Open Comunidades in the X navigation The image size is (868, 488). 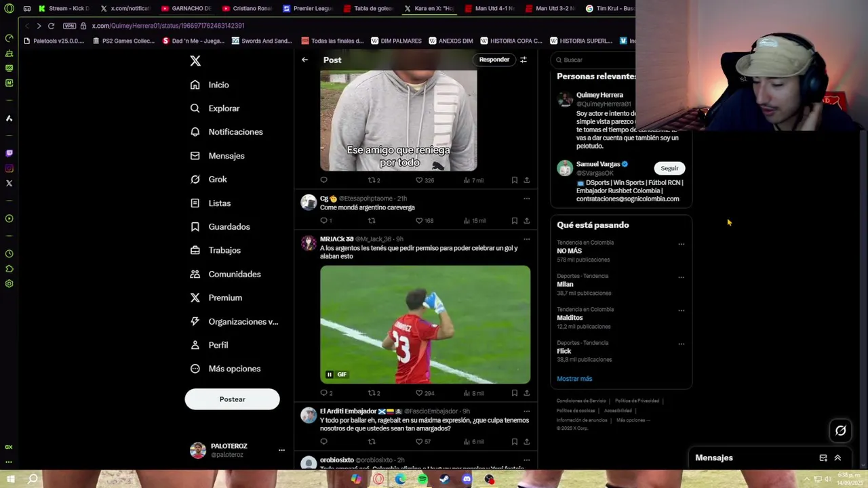click(226, 274)
